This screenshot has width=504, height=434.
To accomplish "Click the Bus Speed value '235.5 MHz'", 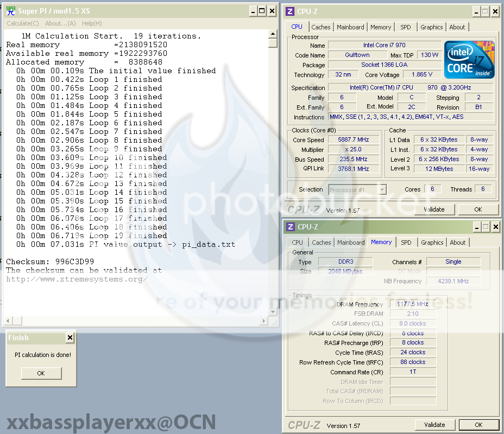I will (353, 159).
